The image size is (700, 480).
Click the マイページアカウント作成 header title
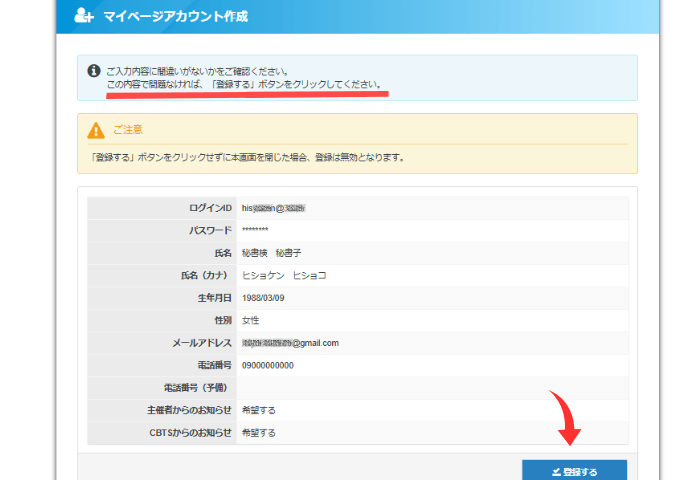(175, 16)
